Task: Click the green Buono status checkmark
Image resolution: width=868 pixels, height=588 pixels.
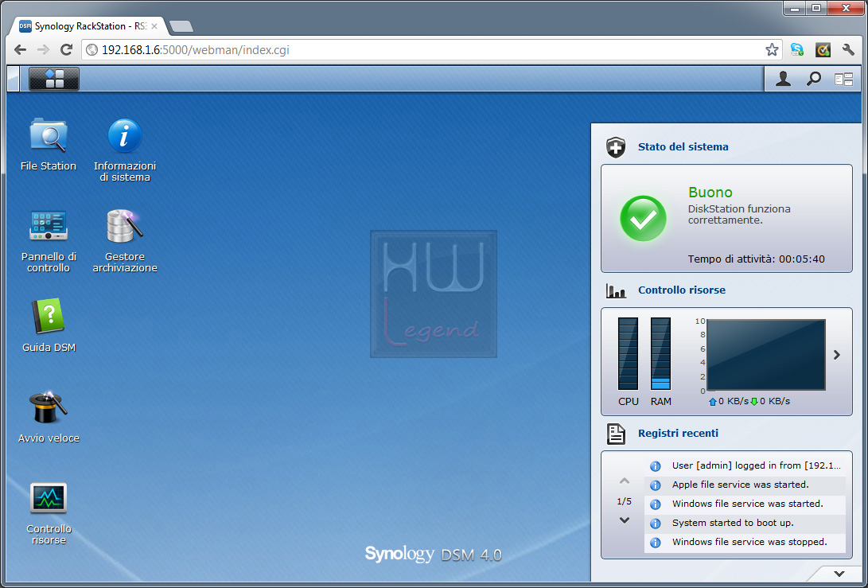Action: pyautogui.click(x=643, y=218)
